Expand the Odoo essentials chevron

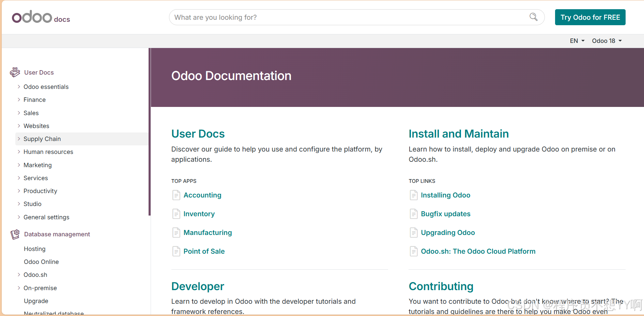tap(19, 87)
